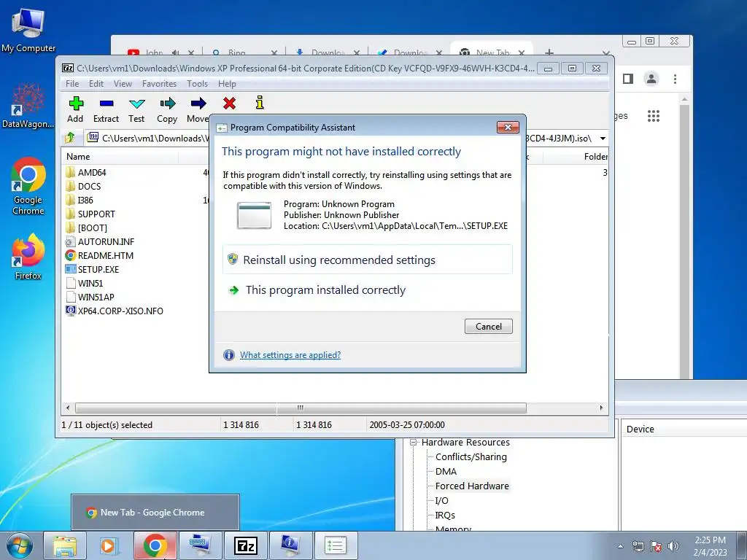
Task: Open Chrome profile avatar icon
Action: point(651,79)
